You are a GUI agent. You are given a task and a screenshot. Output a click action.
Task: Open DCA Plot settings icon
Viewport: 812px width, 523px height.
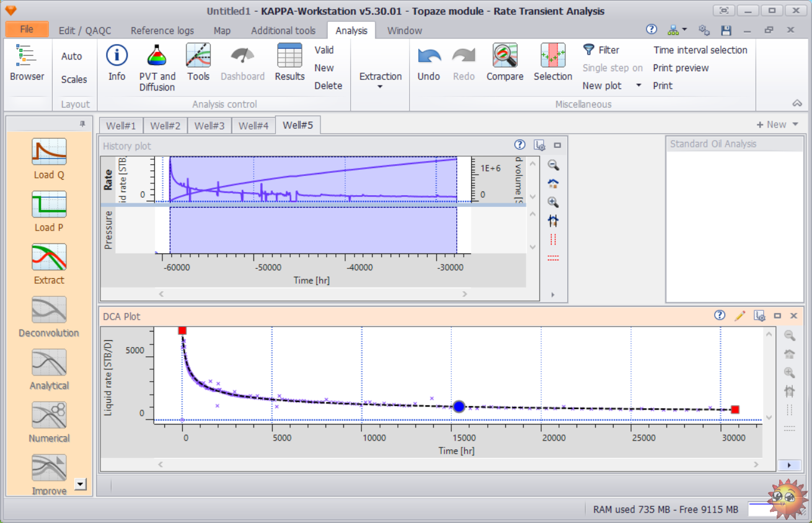[759, 315]
